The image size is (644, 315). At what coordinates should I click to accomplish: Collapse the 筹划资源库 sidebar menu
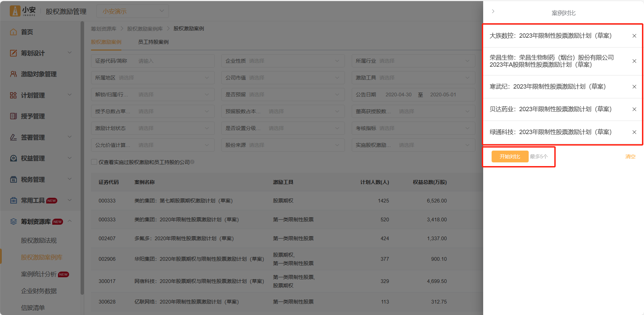(x=70, y=221)
